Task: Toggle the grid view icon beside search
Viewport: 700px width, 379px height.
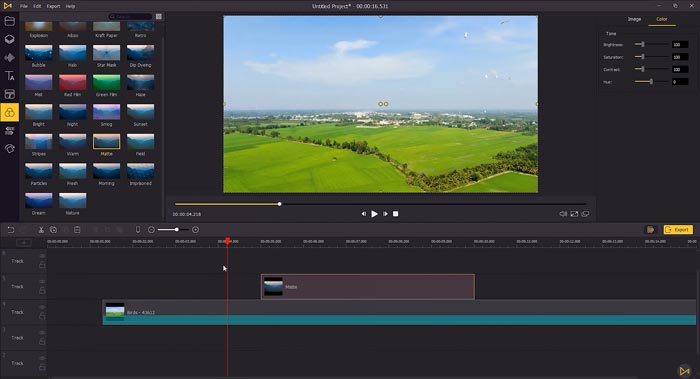Action: (158, 17)
